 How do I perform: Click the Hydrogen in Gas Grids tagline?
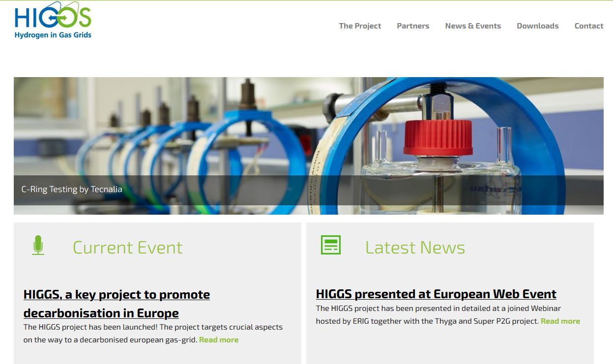pyautogui.click(x=53, y=35)
